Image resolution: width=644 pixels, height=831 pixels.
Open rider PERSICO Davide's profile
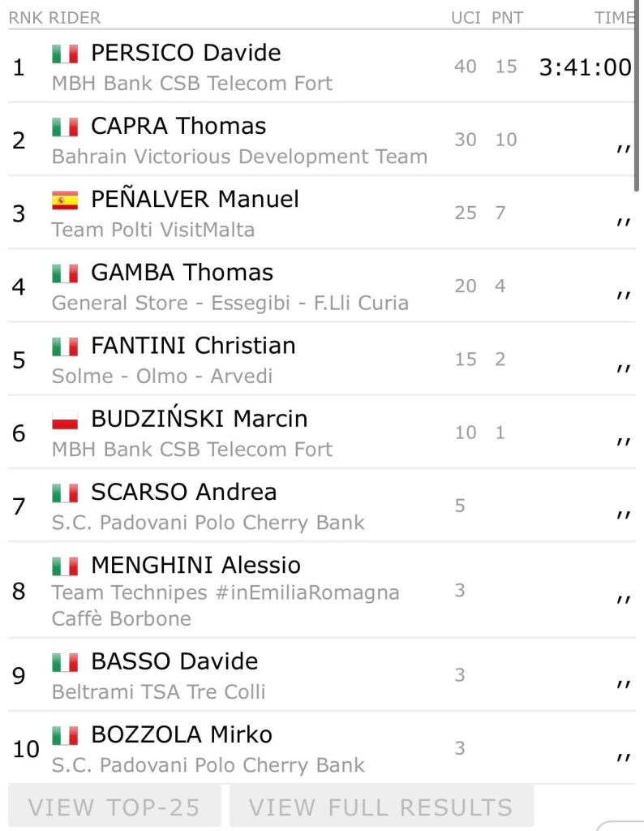[186, 54]
